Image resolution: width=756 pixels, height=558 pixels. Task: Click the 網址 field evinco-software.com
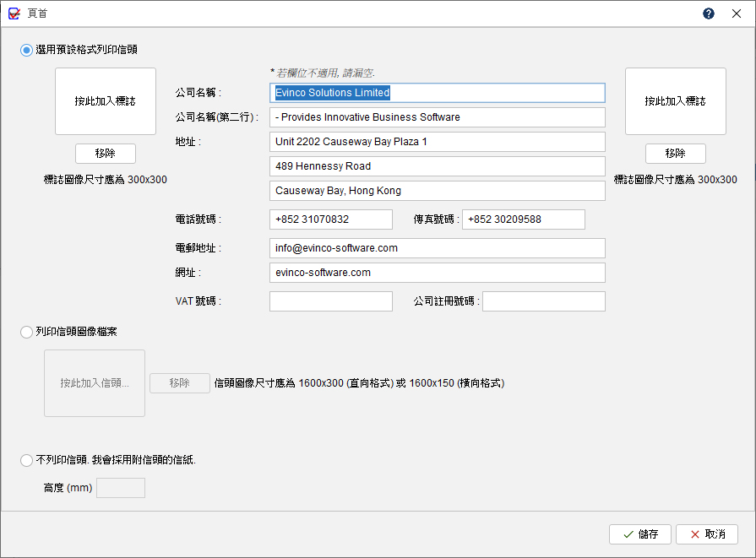pyautogui.click(x=438, y=273)
